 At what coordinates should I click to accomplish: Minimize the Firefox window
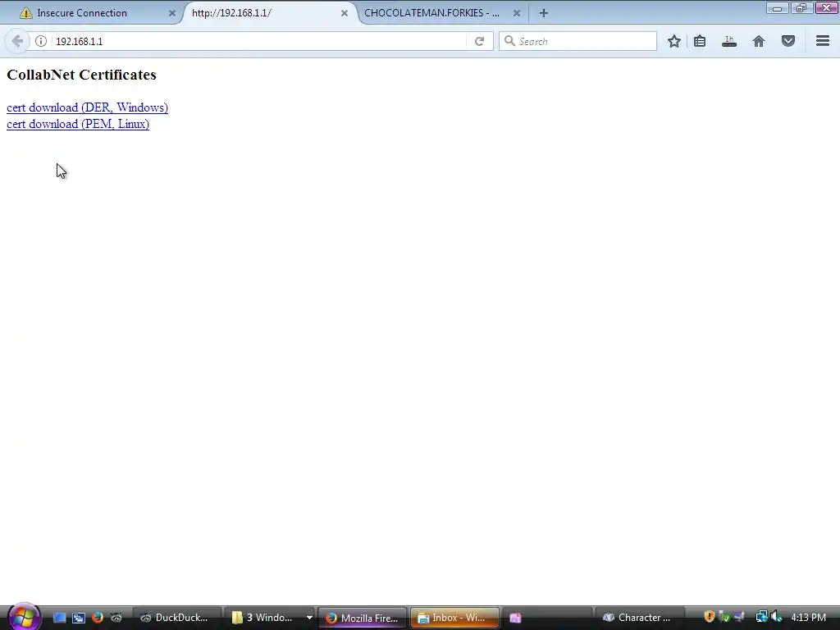tap(777, 7)
